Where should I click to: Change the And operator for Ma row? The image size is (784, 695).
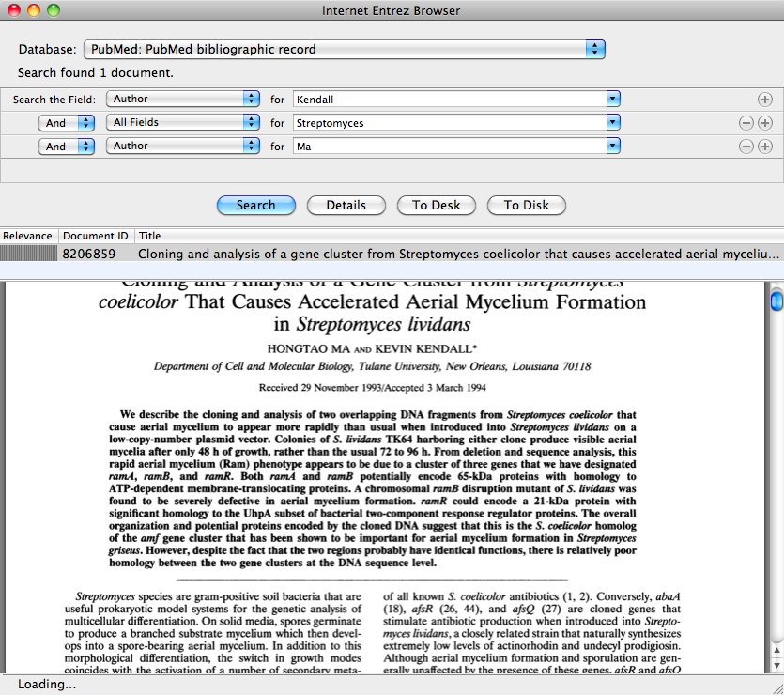67,147
